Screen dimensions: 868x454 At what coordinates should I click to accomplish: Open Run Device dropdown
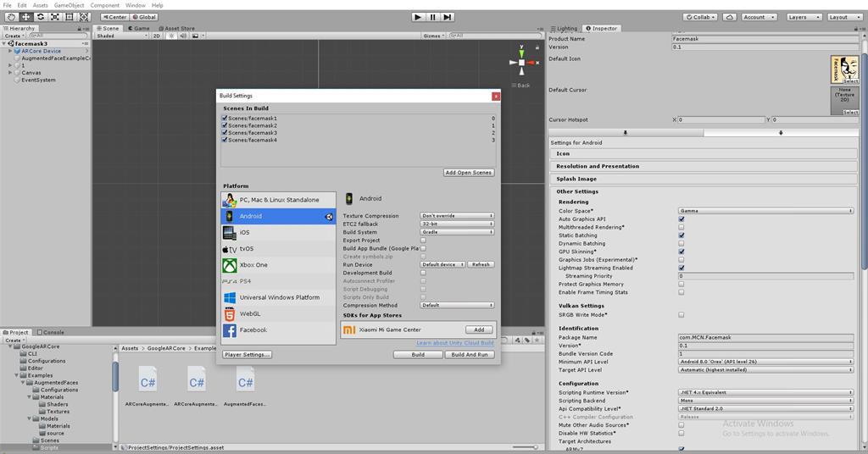442,264
